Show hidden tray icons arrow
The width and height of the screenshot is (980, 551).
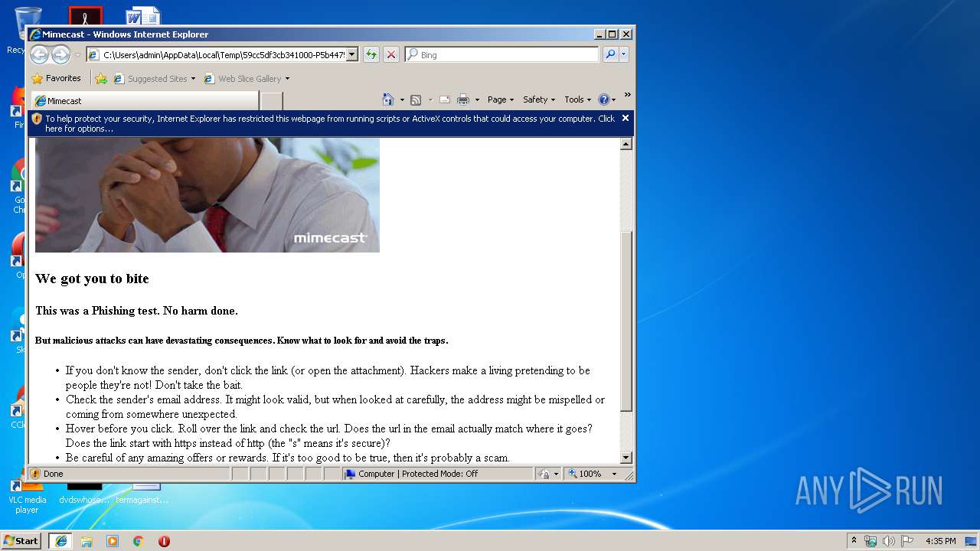854,541
